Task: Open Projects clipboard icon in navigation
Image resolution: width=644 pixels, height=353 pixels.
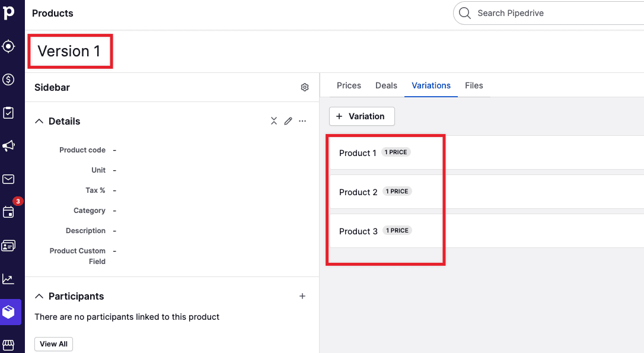Action: (x=8, y=113)
